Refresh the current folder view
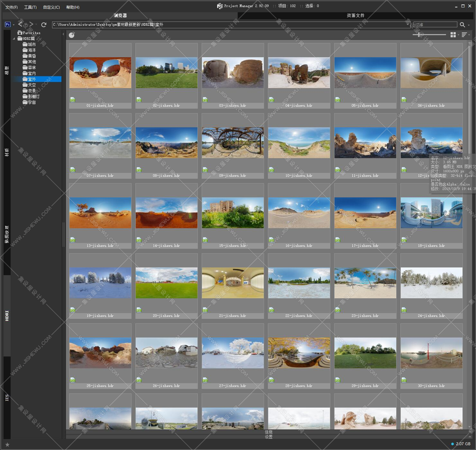The width and height of the screenshot is (476, 450). pos(44,24)
